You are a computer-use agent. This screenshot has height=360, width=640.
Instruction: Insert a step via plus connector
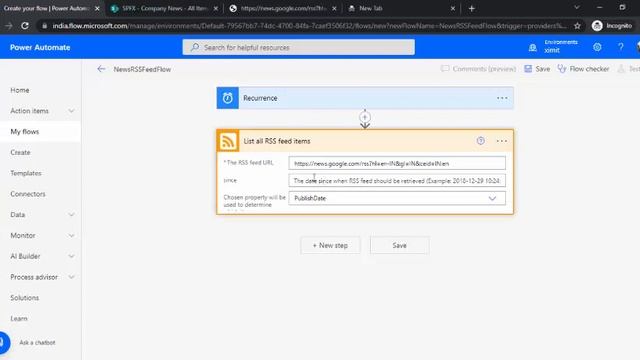pos(365,118)
